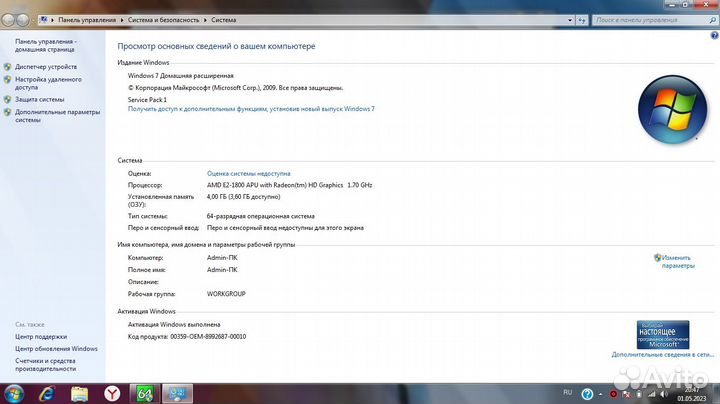Screen dimensions: 720x404
Task: Open Защита системы in sidebar
Action: (x=39, y=99)
